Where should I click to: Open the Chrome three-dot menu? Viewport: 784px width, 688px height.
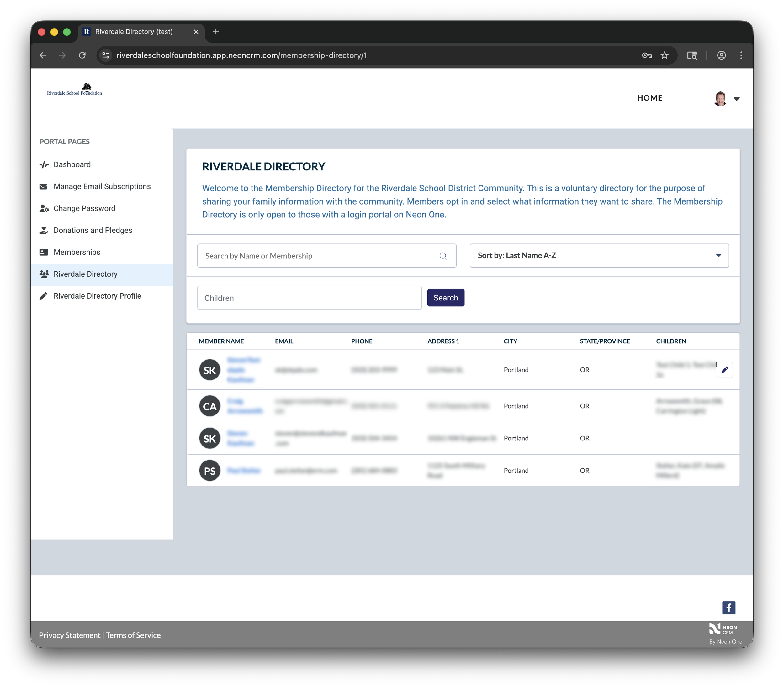(x=741, y=55)
